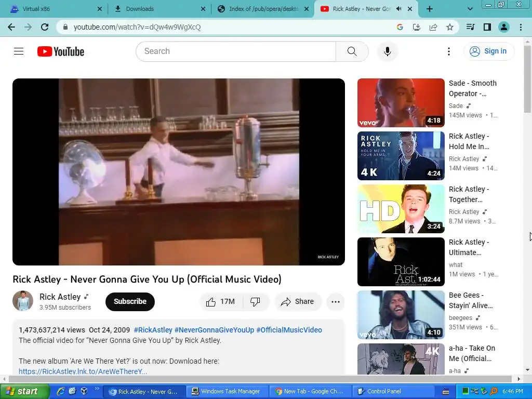Open Rick Astley channel avatar
The image size is (532, 399).
tap(23, 301)
